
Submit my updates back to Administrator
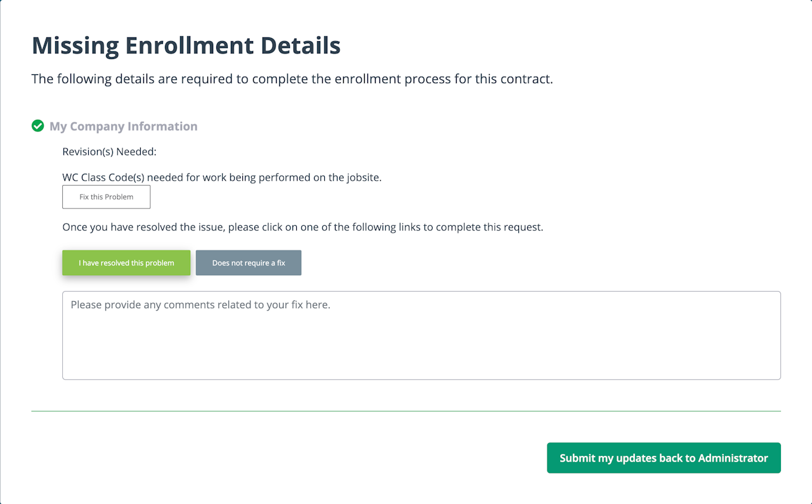pos(664,458)
